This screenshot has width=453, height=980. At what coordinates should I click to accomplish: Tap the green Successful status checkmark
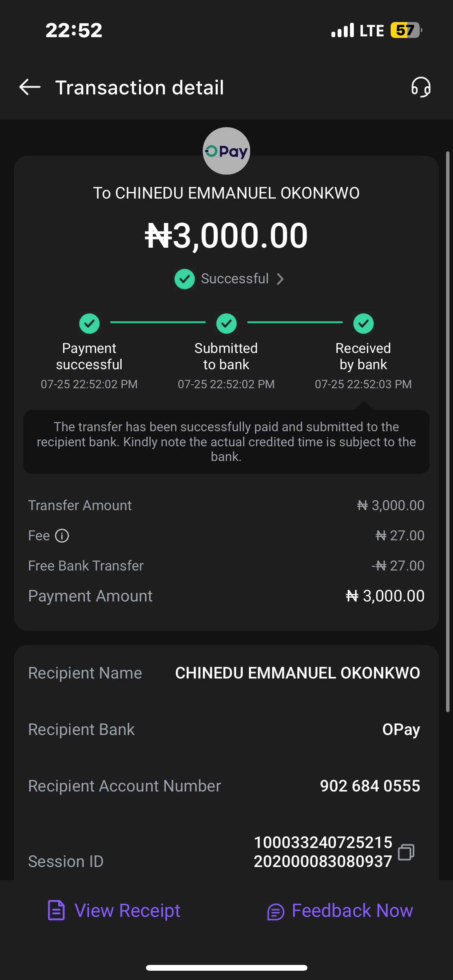(185, 279)
